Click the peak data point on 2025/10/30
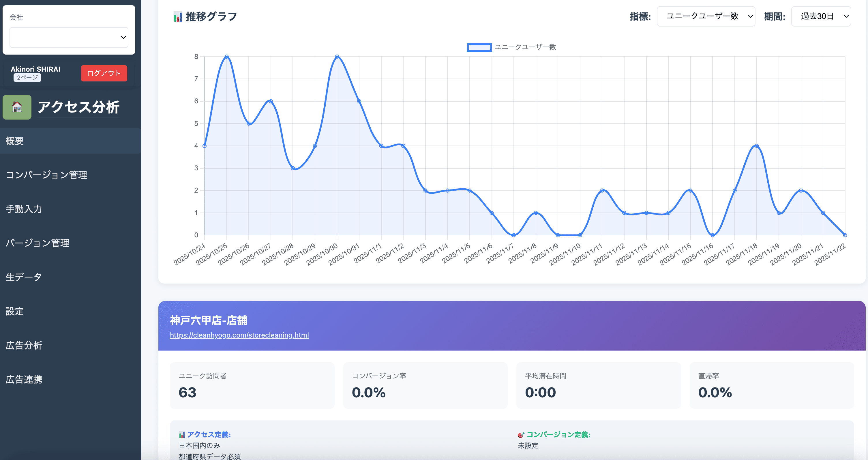The image size is (868, 460). pyautogui.click(x=337, y=56)
